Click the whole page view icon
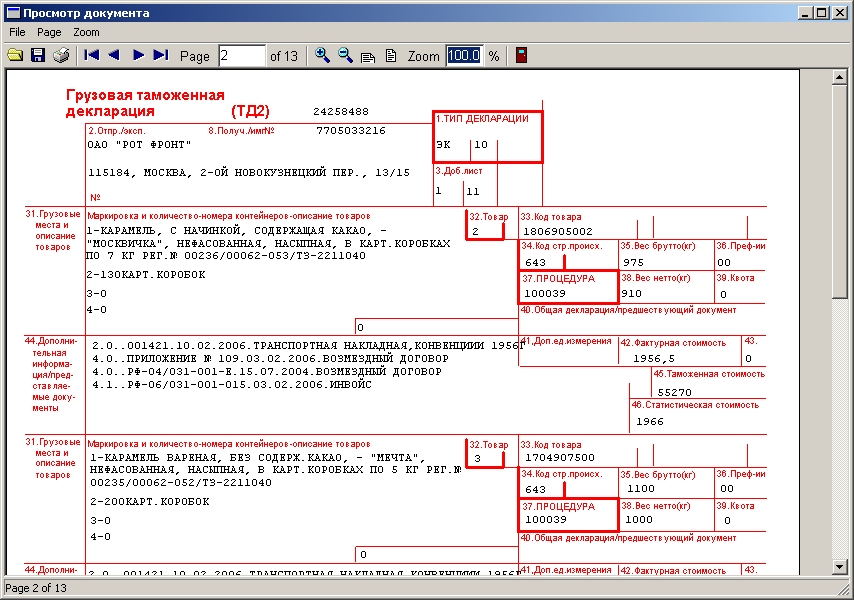The height and width of the screenshot is (600, 854). pyautogui.click(x=391, y=56)
